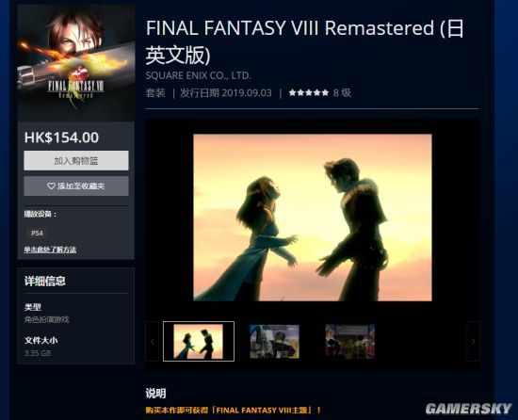Click the 套装 bundle type label
The height and width of the screenshot is (420, 518).
point(155,93)
